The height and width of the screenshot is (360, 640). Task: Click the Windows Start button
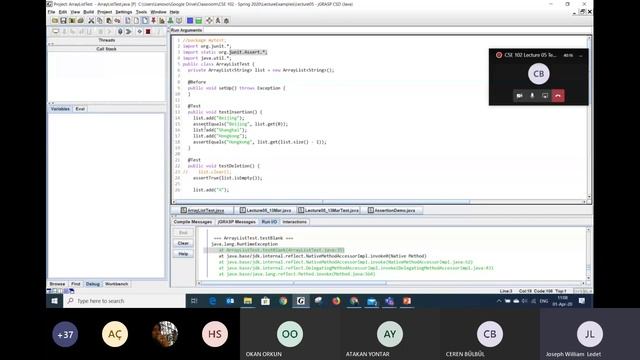[54, 301]
